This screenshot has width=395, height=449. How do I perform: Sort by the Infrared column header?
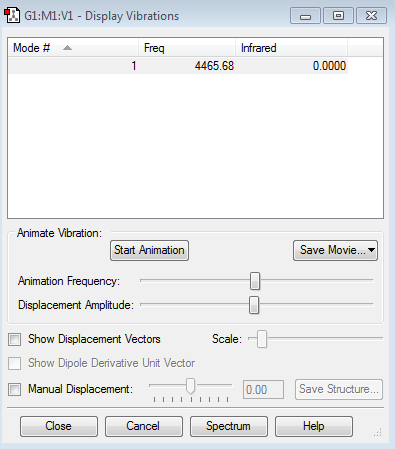tap(291, 48)
